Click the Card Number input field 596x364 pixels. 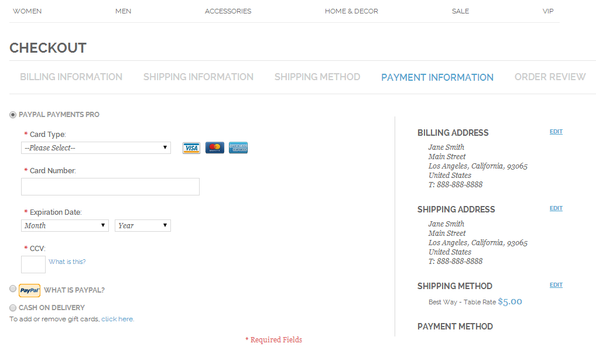pos(110,186)
